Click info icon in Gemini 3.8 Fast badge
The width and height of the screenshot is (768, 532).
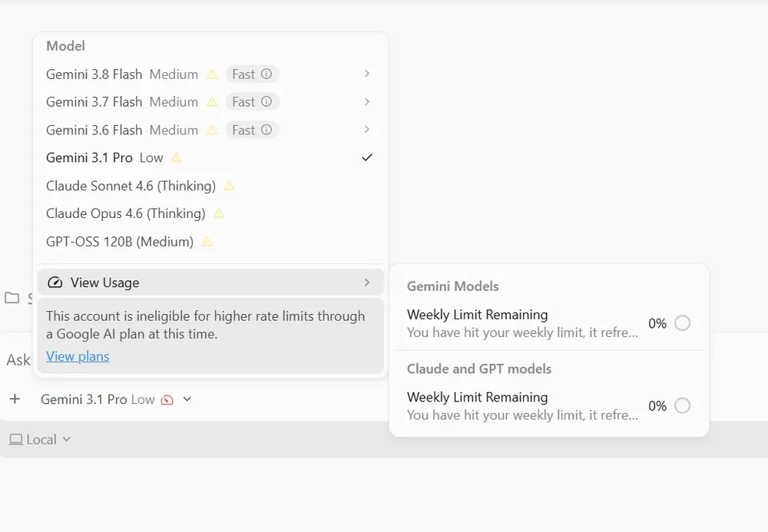pos(266,74)
